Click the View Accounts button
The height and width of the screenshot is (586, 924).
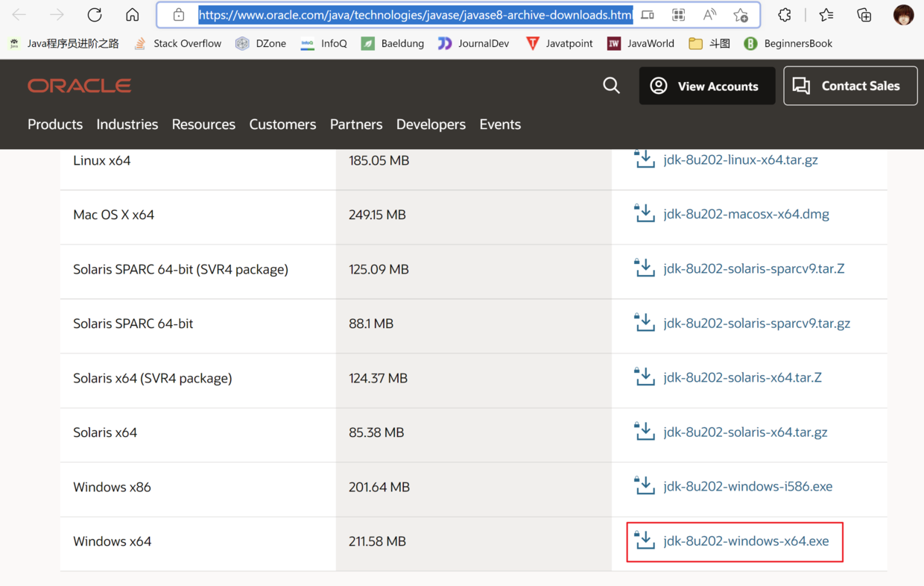(x=706, y=86)
